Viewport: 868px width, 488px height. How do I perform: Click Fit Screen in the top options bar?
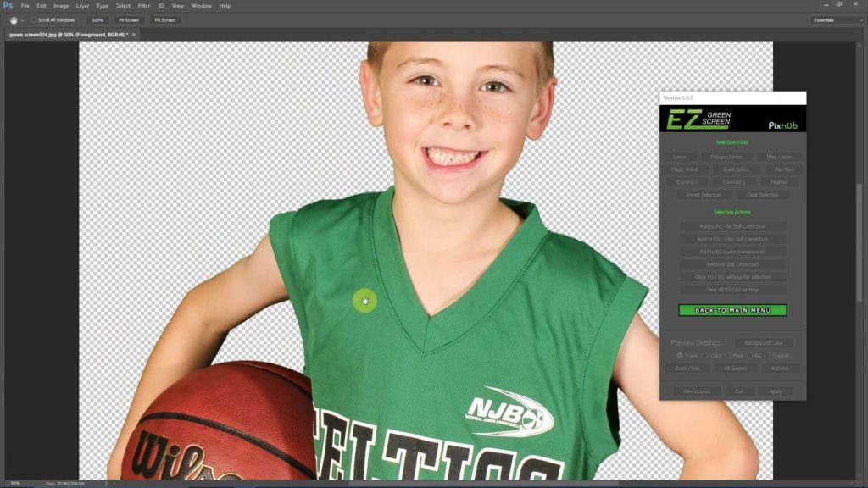click(129, 20)
